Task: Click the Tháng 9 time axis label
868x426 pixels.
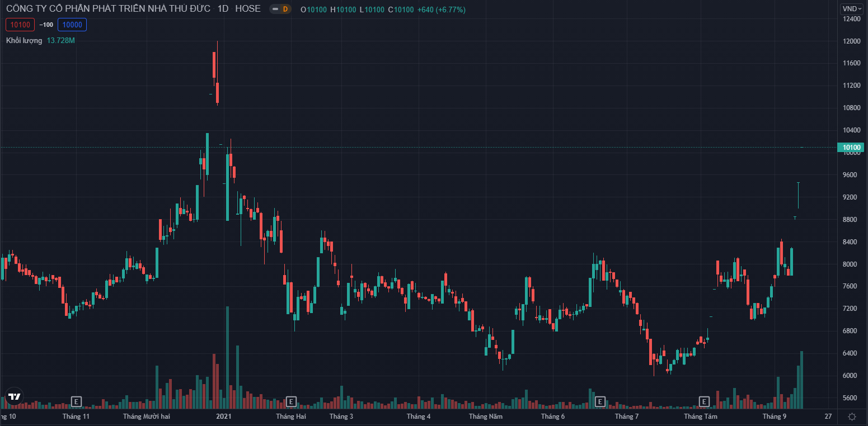Action: click(x=775, y=416)
